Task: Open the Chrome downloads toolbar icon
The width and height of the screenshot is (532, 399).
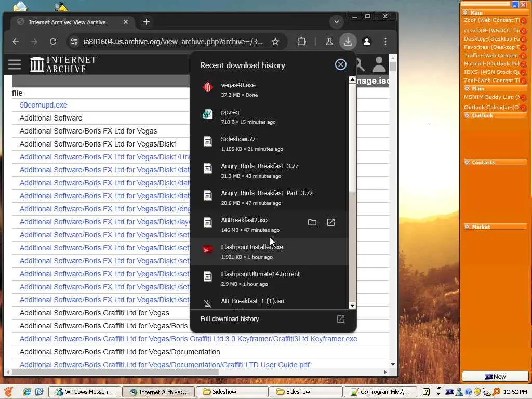Action: pyautogui.click(x=348, y=42)
